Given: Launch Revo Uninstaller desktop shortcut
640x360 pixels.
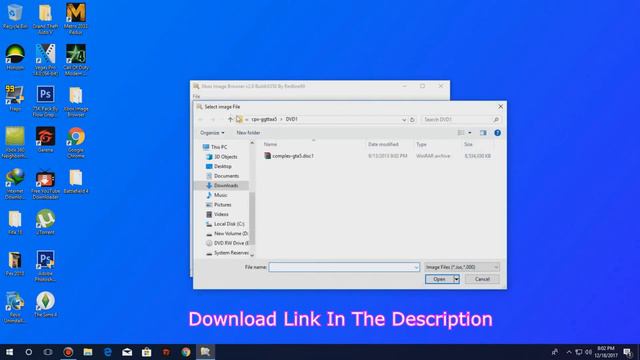Looking at the screenshot, I should pyautogui.click(x=15, y=307).
